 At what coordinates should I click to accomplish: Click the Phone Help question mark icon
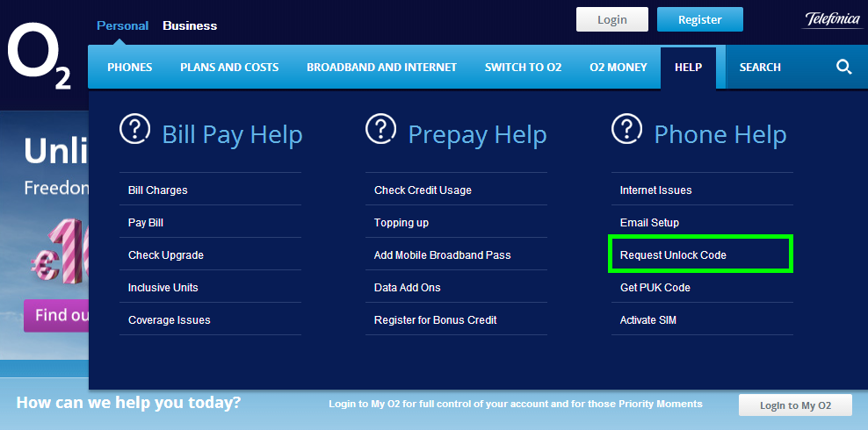click(x=626, y=130)
